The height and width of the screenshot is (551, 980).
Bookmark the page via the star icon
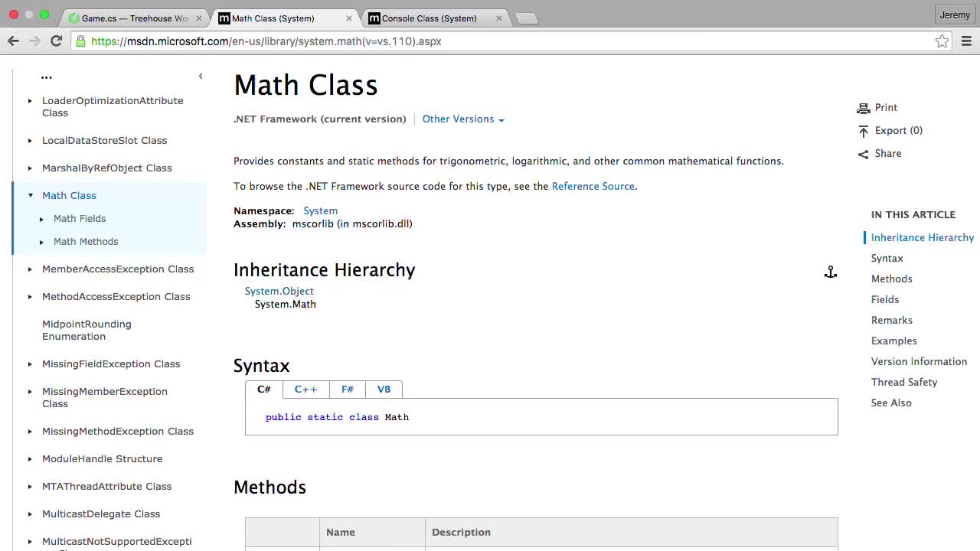(942, 41)
